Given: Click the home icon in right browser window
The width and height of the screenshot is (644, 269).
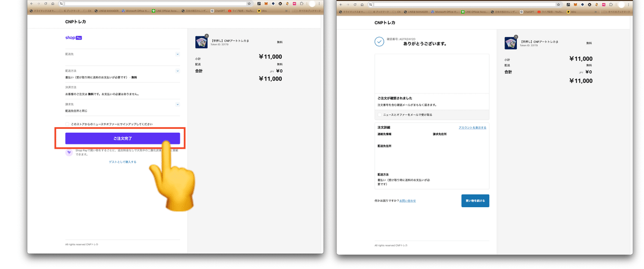Looking at the screenshot, I should click(362, 4).
